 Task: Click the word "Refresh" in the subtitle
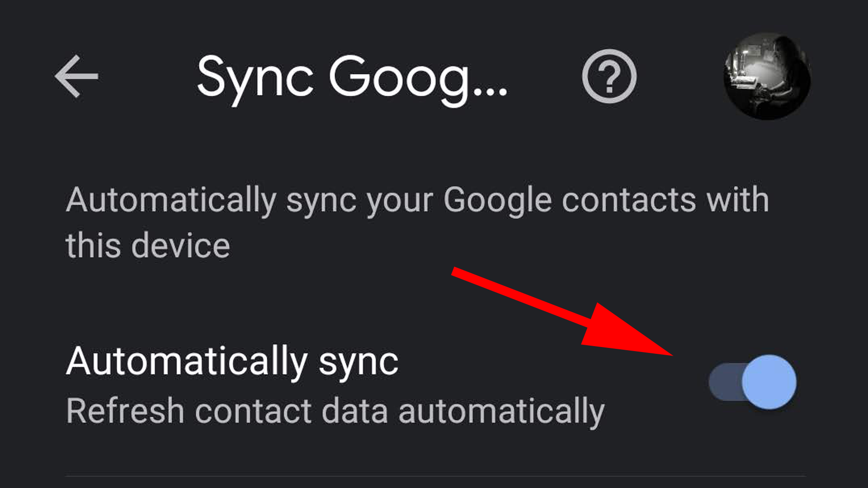[125, 411]
